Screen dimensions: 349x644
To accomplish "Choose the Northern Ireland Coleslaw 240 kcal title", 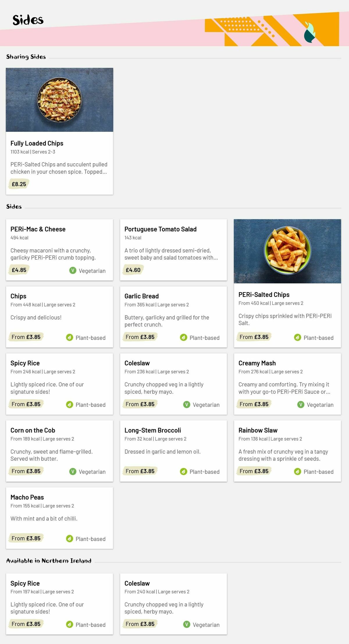I will 137,583.
